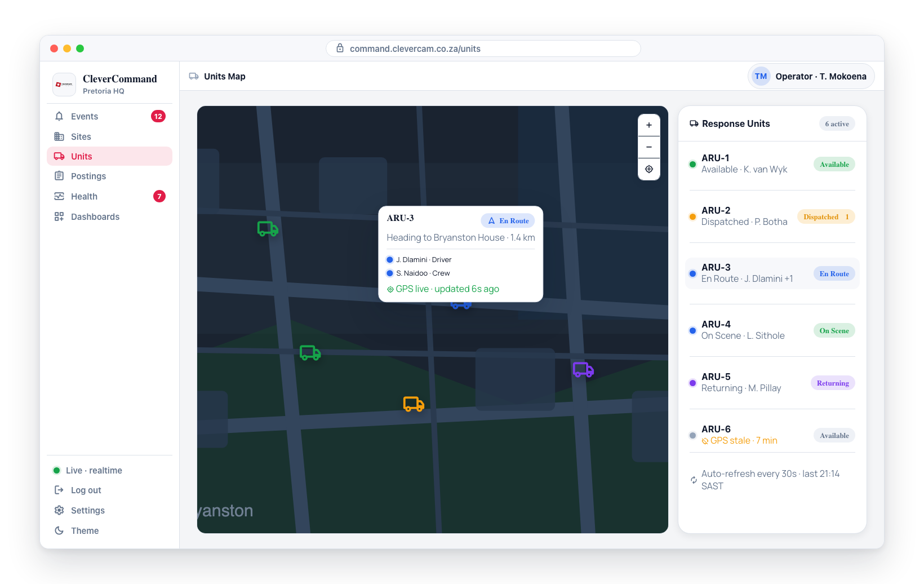
Task: Open the Health menu item
Action: tap(109, 196)
